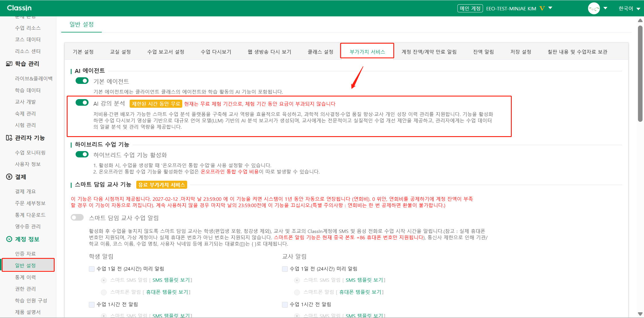Open 주문 세부정보 sidebar item
This screenshot has width=644, height=318.
[30, 203]
